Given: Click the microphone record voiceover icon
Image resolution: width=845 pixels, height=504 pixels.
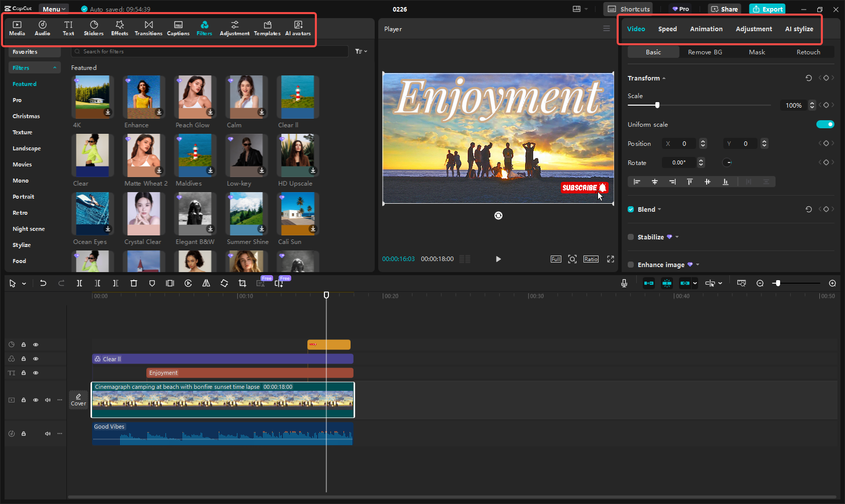Looking at the screenshot, I should coord(624,283).
